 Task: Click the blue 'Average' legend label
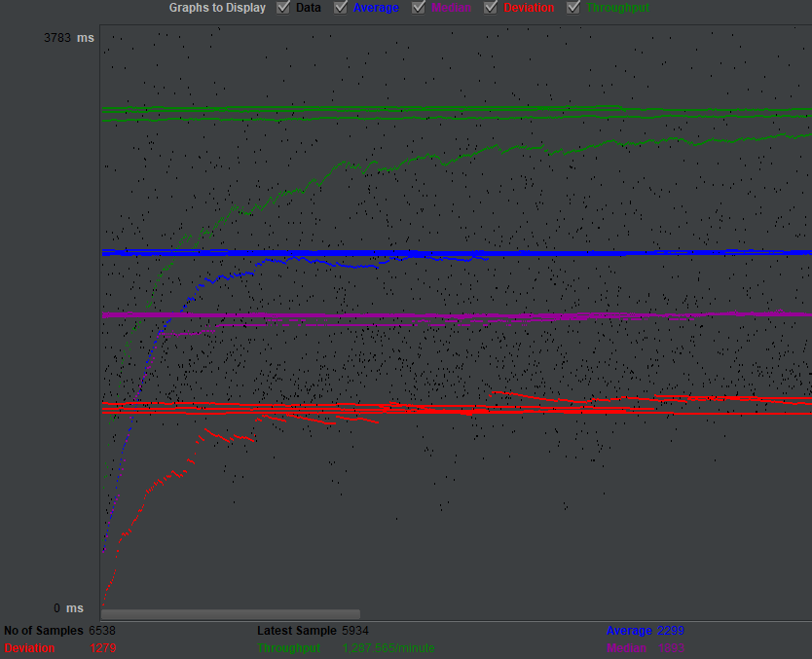[x=376, y=8]
